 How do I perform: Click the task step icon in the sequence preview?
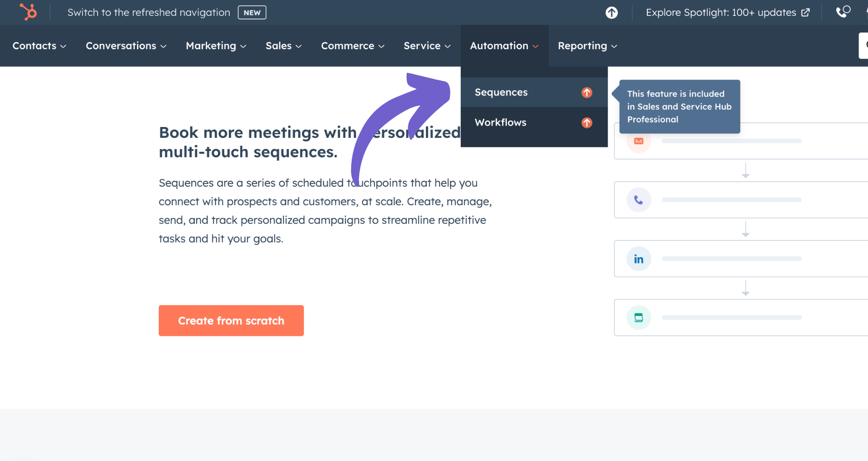(x=638, y=317)
